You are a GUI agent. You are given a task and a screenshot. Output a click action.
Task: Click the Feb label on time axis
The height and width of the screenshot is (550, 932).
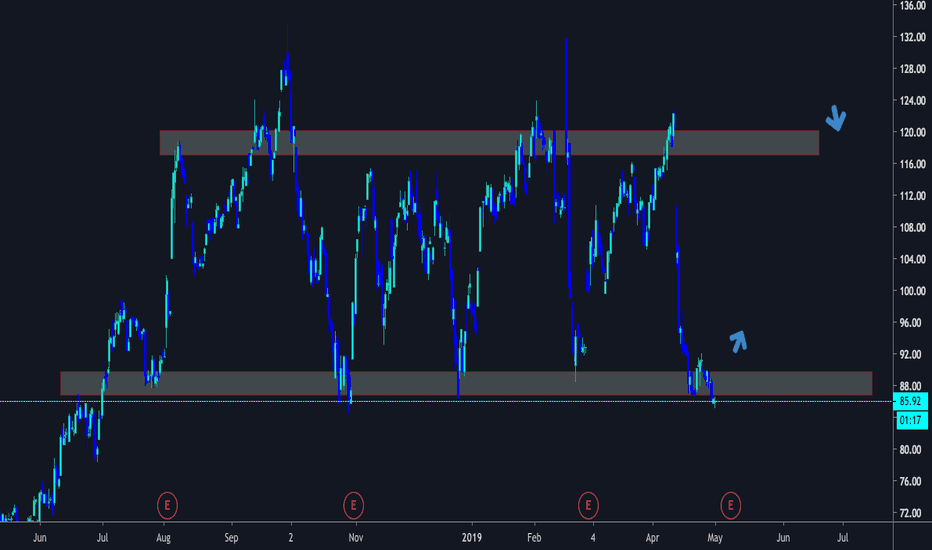coord(534,538)
